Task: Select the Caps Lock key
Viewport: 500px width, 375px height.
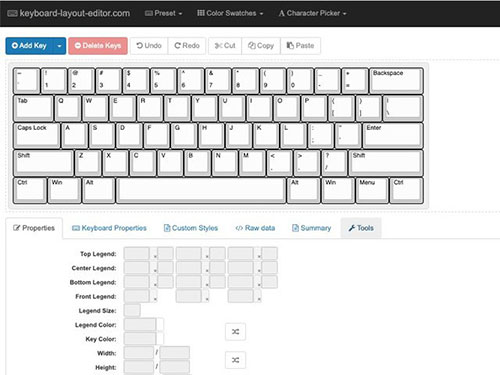Action: click(37, 135)
